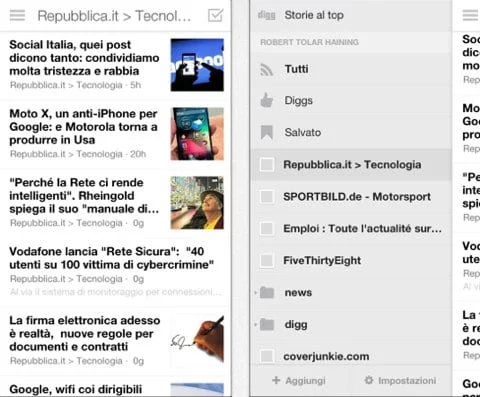Open Impostazioni settings

(400, 380)
